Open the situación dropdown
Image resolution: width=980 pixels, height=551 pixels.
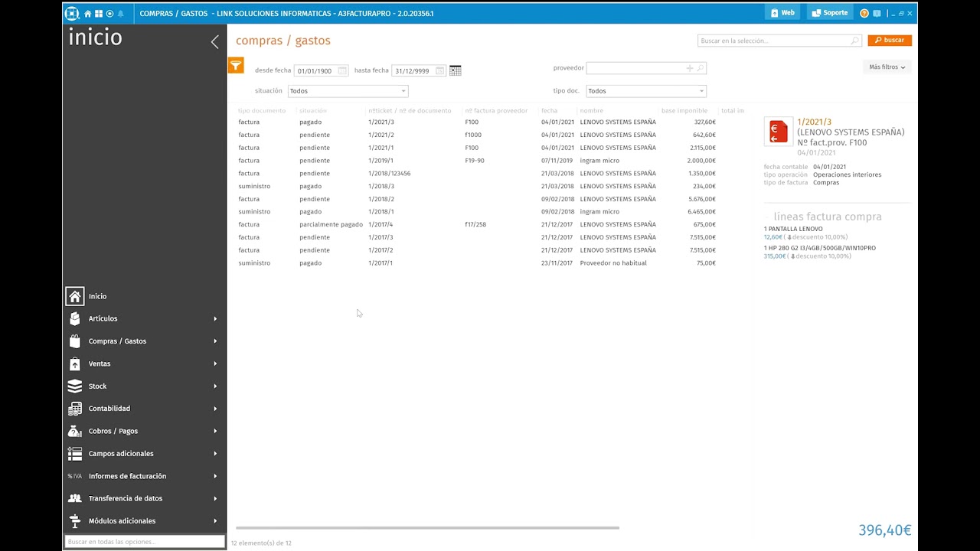coord(348,91)
